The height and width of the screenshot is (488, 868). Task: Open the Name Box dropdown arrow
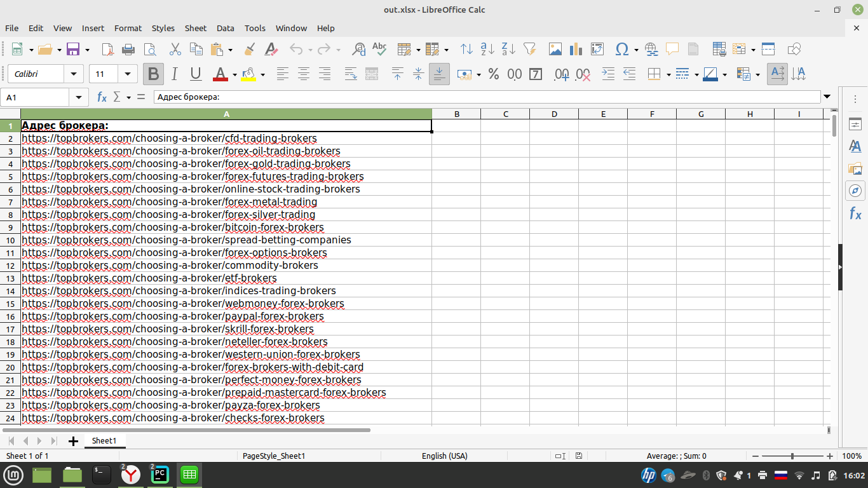[x=79, y=97]
